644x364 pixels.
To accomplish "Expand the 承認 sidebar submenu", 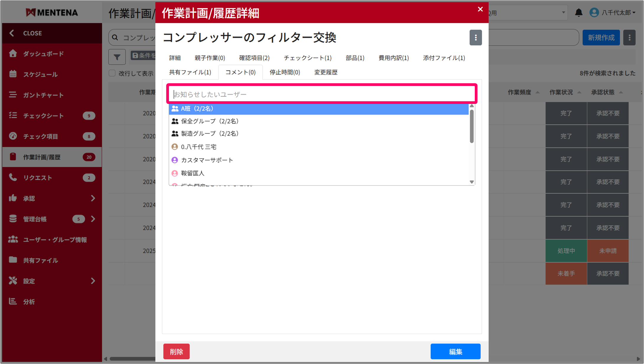I will click(93, 198).
